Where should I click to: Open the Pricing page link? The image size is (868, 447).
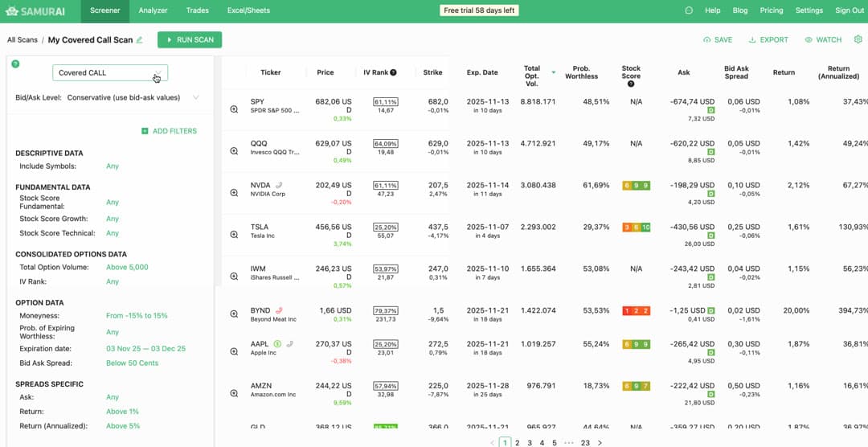(x=771, y=10)
